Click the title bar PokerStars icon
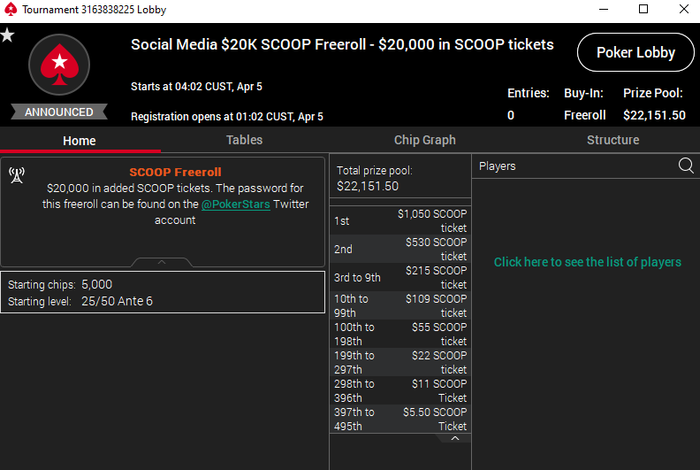The image size is (700, 470). pos(10,10)
